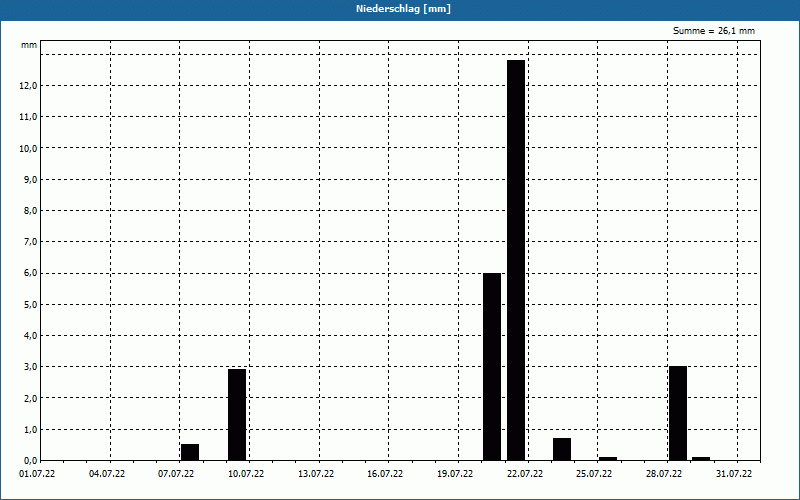Click the y-axis value 2,0
This screenshot has width=800, height=500.
pos(30,398)
